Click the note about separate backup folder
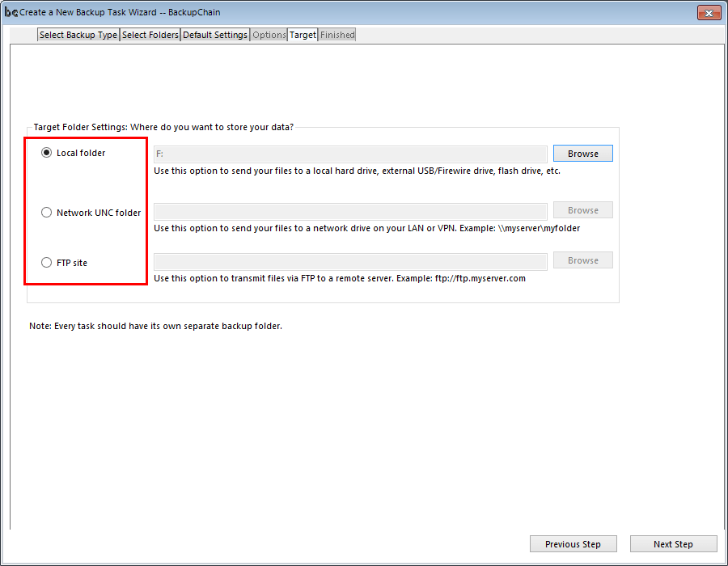Image resolution: width=728 pixels, height=566 pixels. coord(155,326)
